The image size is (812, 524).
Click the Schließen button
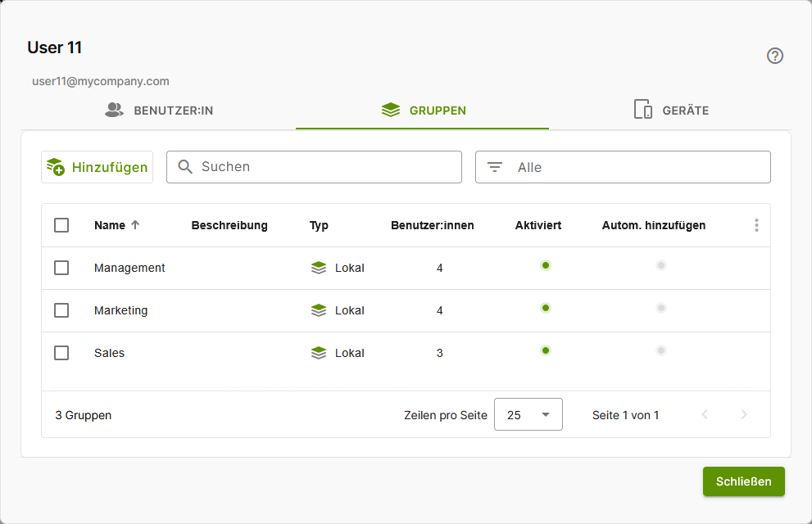(744, 481)
